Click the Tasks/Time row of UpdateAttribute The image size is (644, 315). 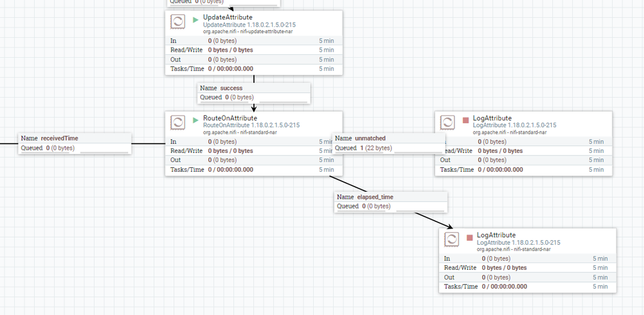coord(254,68)
